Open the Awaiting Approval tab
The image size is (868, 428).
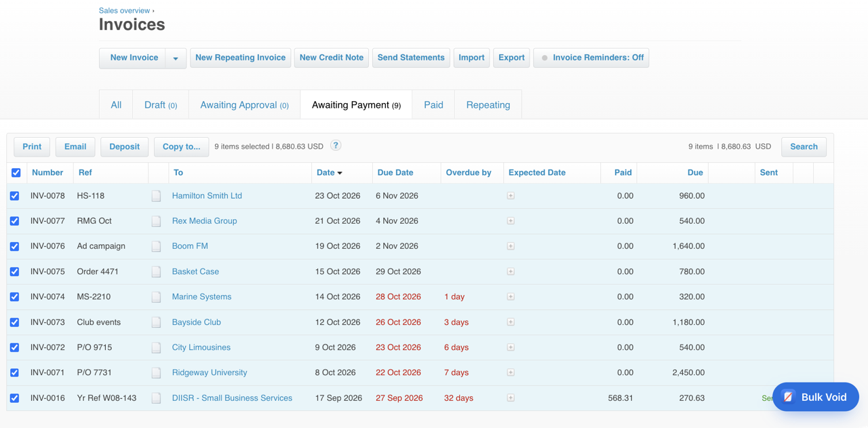pyautogui.click(x=244, y=104)
